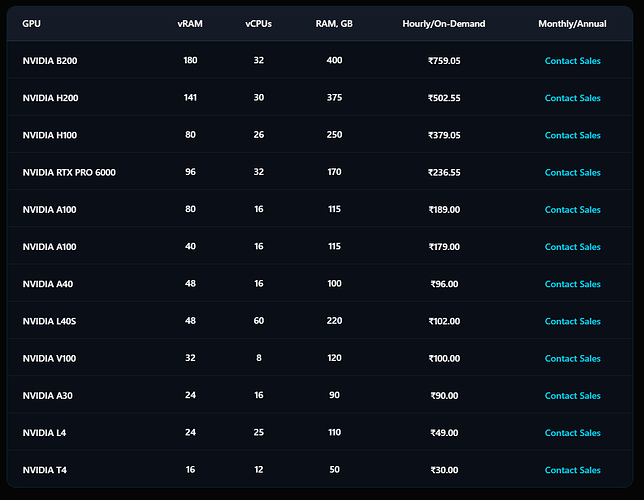Open Contact Sales for NVIDIA A30

(573, 396)
